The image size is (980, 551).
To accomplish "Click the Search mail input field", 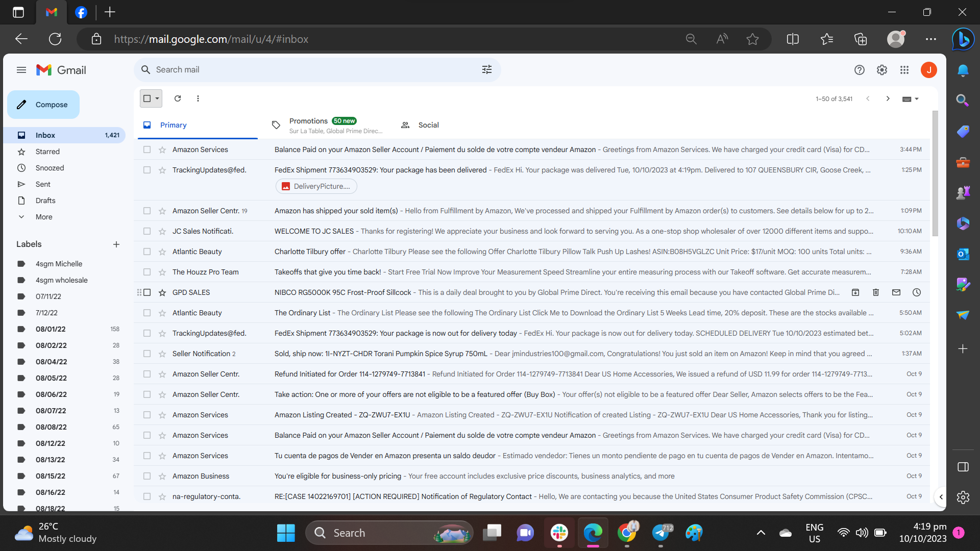I will [x=316, y=70].
